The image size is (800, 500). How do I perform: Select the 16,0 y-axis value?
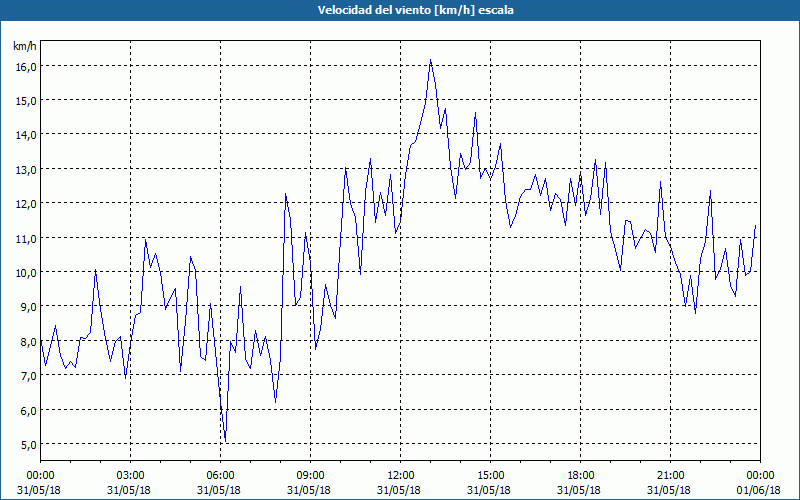(25, 66)
